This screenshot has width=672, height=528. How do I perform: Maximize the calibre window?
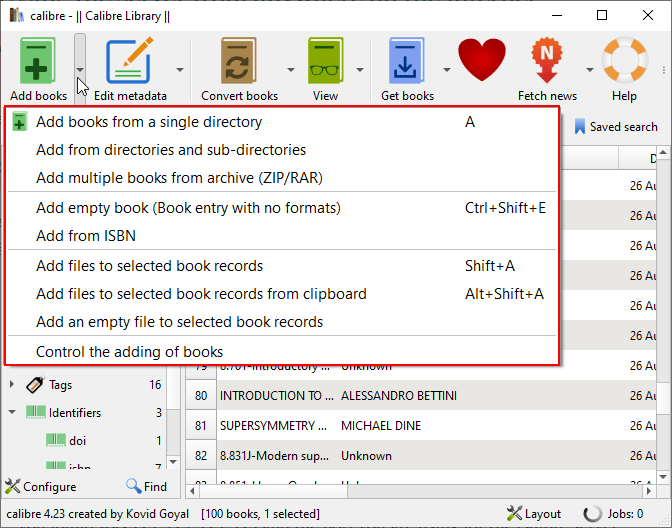pyautogui.click(x=602, y=15)
